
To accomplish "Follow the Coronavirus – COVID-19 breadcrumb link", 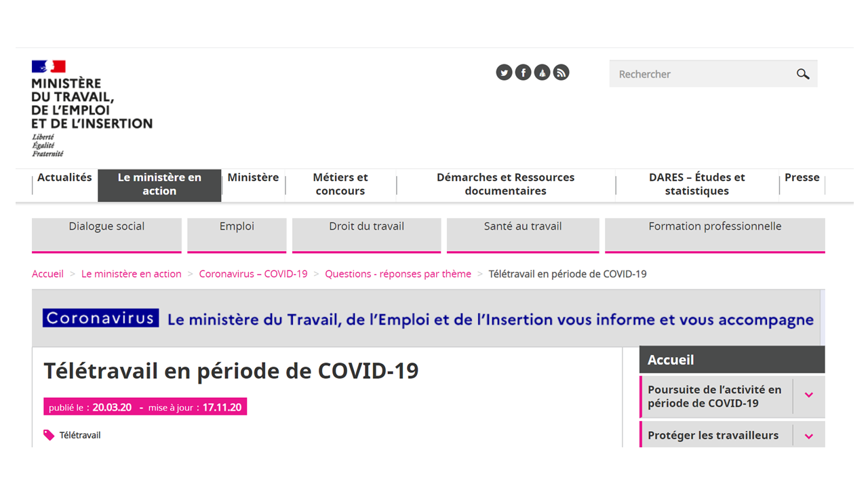I will tap(253, 274).
